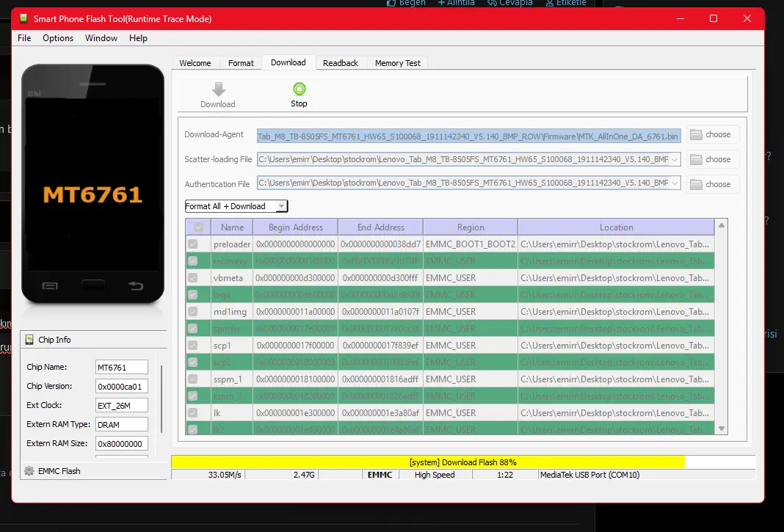Click the End Address column header

[x=380, y=227]
